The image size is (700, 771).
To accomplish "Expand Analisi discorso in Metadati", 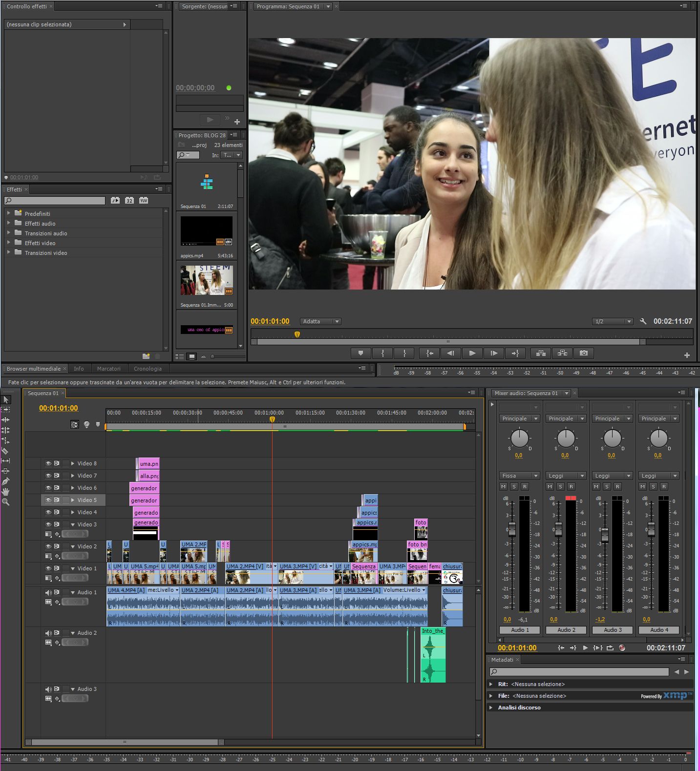I will pos(491,708).
